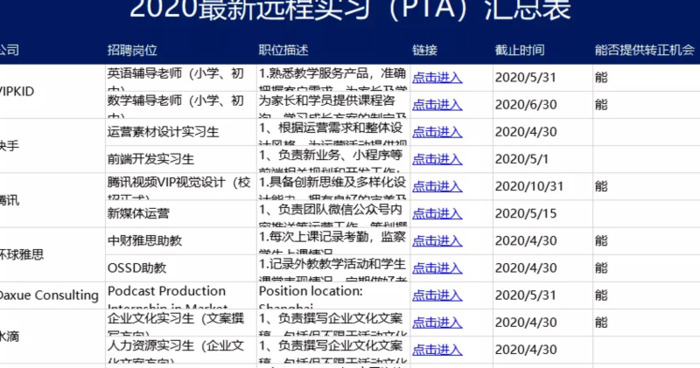Image resolution: width=700 pixels, height=368 pixels.
Task: Click the 2020/5/15 deadline cell
Action: 543,214
